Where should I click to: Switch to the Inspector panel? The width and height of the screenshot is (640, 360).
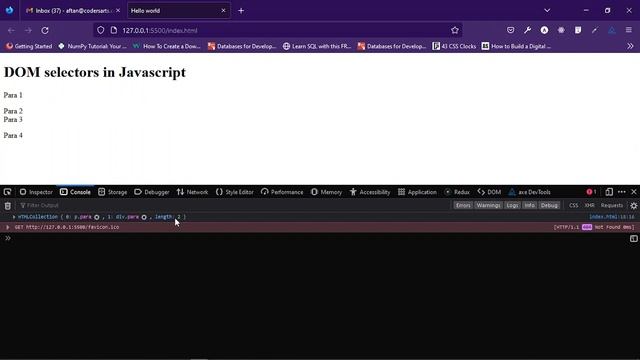[x=36, y=192]
